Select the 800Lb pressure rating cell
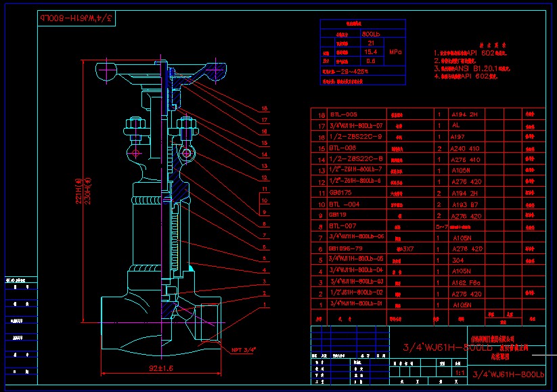This screenshot has height=392, width=557. 371,32
